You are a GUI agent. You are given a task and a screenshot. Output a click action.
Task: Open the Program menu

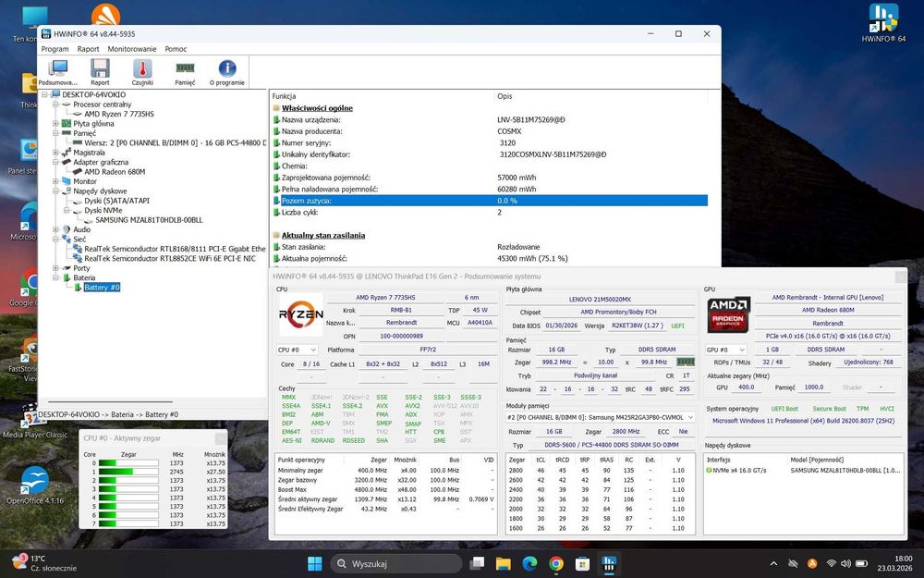tap(55, 49)
